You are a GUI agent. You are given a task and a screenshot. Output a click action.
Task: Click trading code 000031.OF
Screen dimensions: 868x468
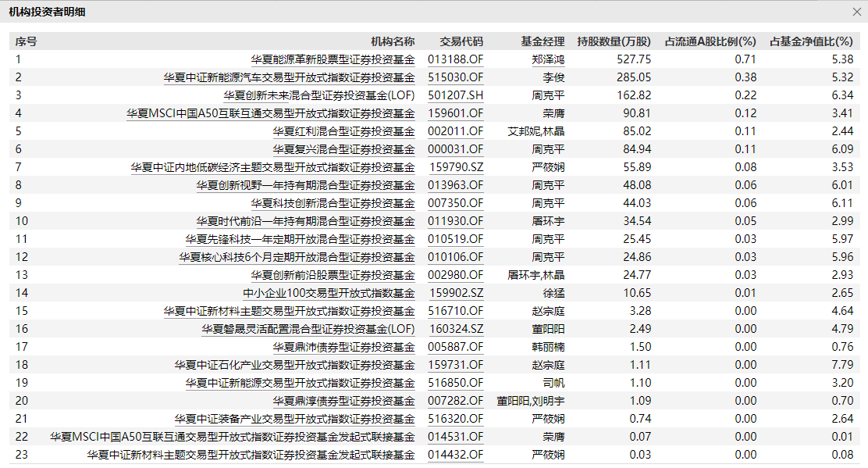point(456,149)
